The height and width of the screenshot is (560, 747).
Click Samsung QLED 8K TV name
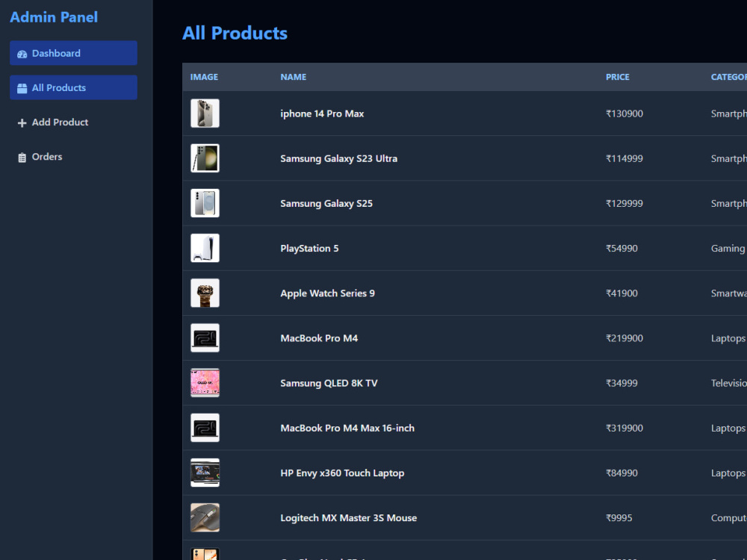(329, 383)
